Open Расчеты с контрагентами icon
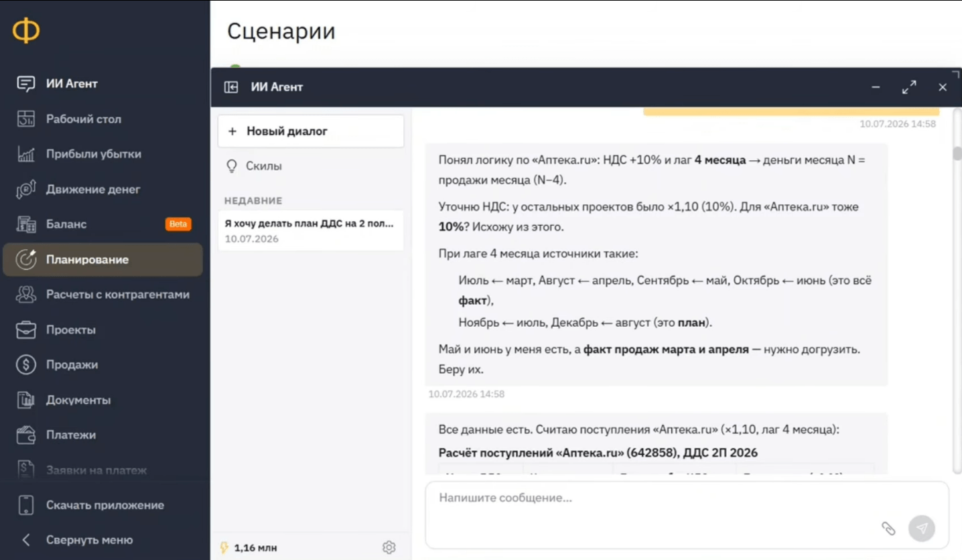This screenshot has height=560, width=962. [x=26, y=295]
